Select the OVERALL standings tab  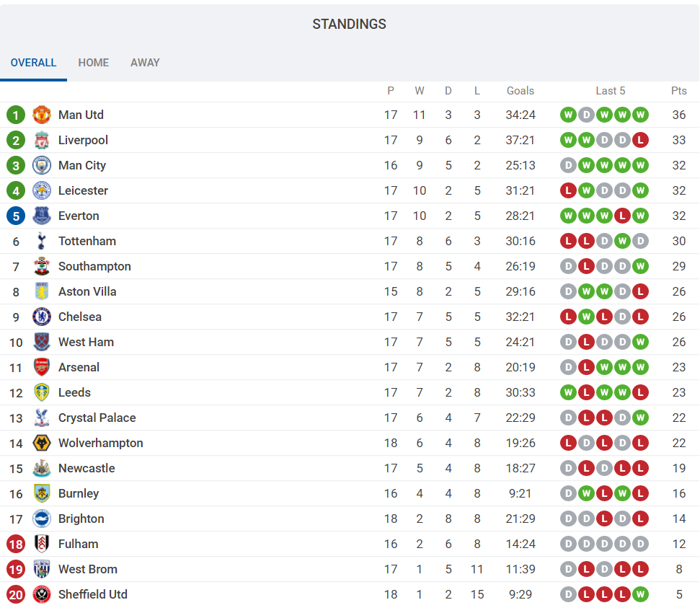click(33, 63)
